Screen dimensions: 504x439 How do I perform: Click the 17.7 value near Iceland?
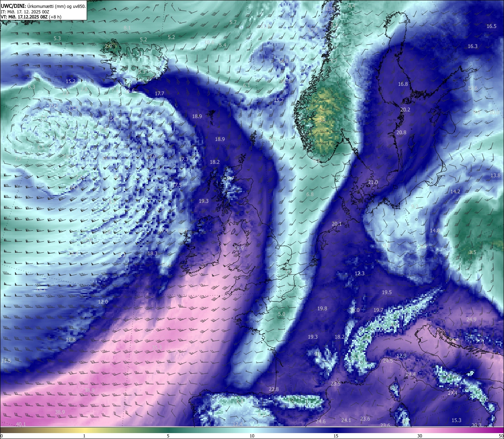(x=159, y=93)
